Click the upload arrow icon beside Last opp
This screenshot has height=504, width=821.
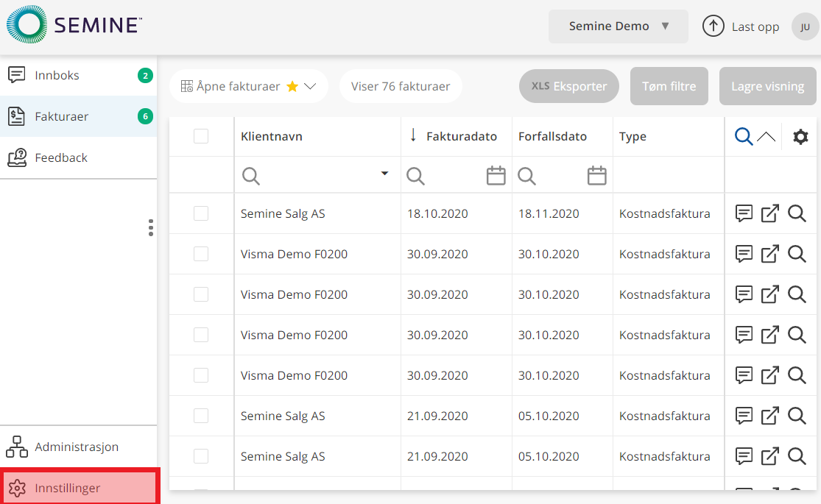click(x=713, y=26)
